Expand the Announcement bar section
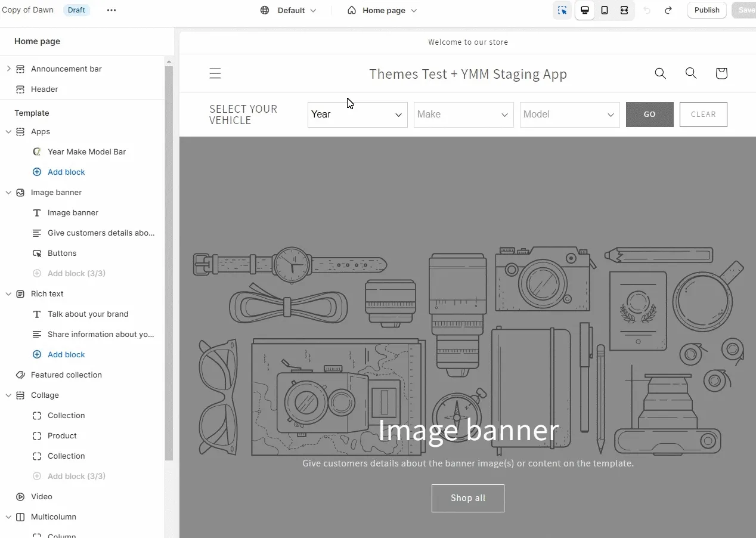 coord(8,69)
